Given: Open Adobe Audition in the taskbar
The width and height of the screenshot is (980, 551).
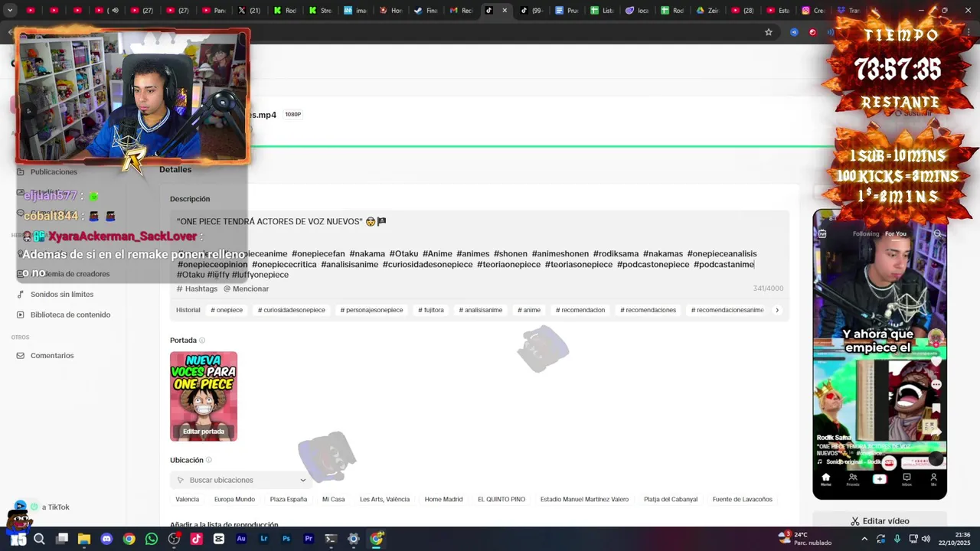Looking at the screenshot, I should coord(241,539).
